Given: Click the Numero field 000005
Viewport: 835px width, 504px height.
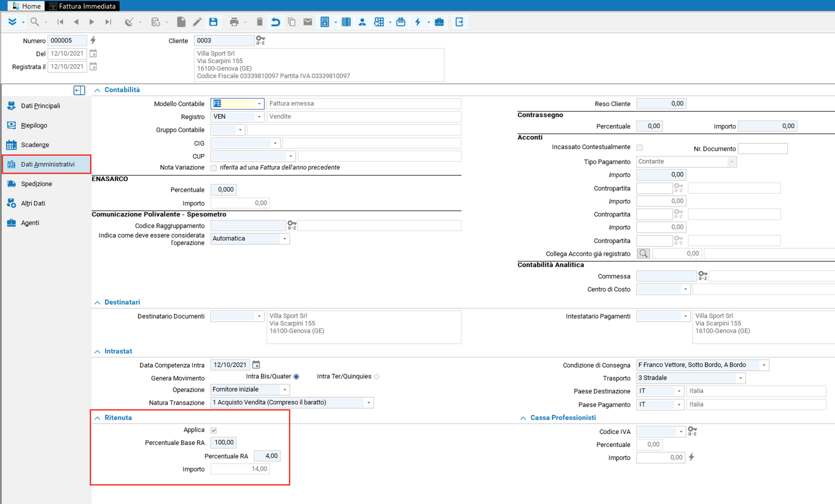Looking at the screenshot, I should tap(67, 40).
